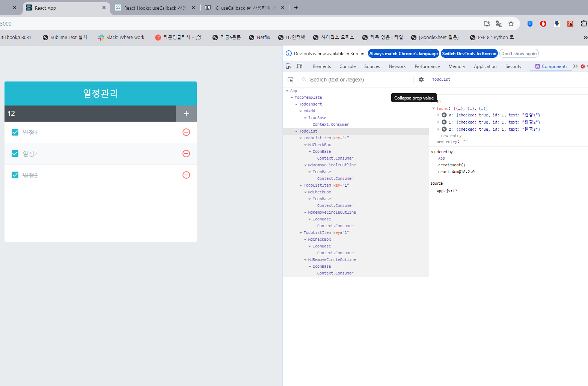Show more bookmarks chevron
588x386 pixels.
pos(585,38)
